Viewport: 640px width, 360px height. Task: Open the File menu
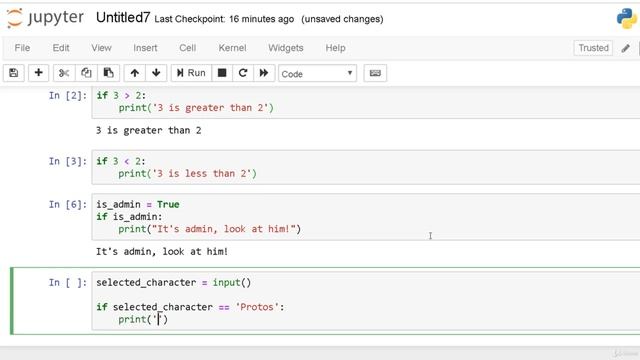(x=22, y=48)
